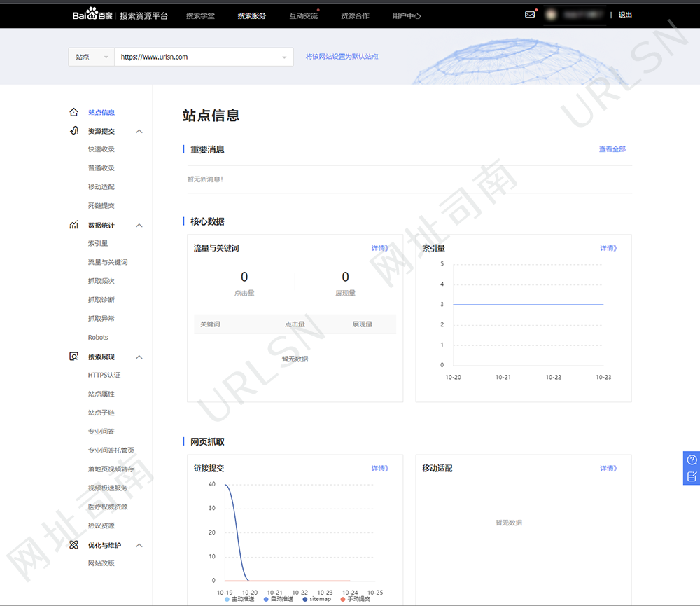
Task: Click the 优化与维护 section icon
Action: [x=73, y=545]
